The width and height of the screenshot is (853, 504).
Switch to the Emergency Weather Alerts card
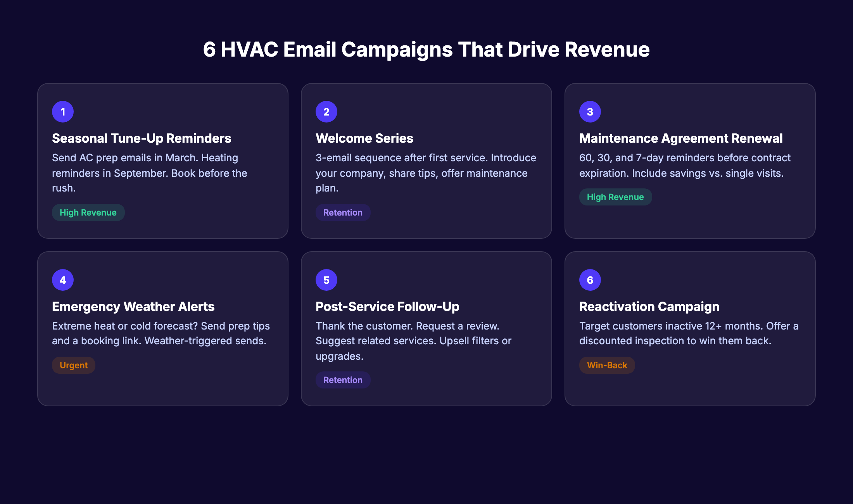[x=162, y=329]
